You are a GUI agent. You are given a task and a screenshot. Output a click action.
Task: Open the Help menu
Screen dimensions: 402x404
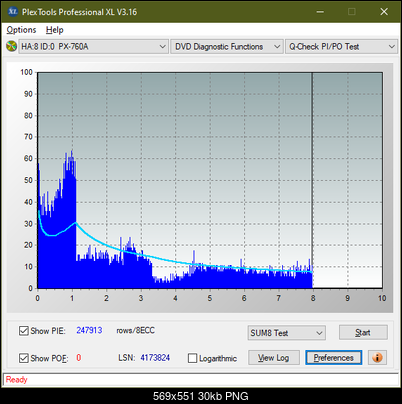point(54,30)
